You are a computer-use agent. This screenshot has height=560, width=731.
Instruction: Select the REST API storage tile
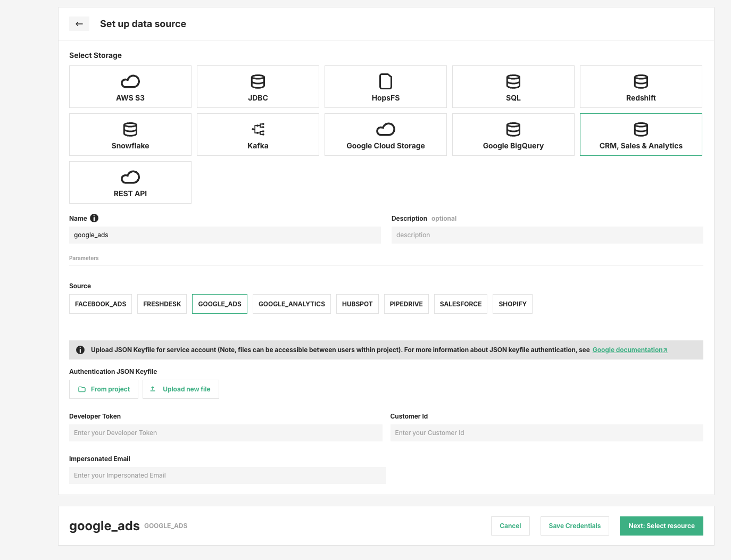[x=130, y=182]
